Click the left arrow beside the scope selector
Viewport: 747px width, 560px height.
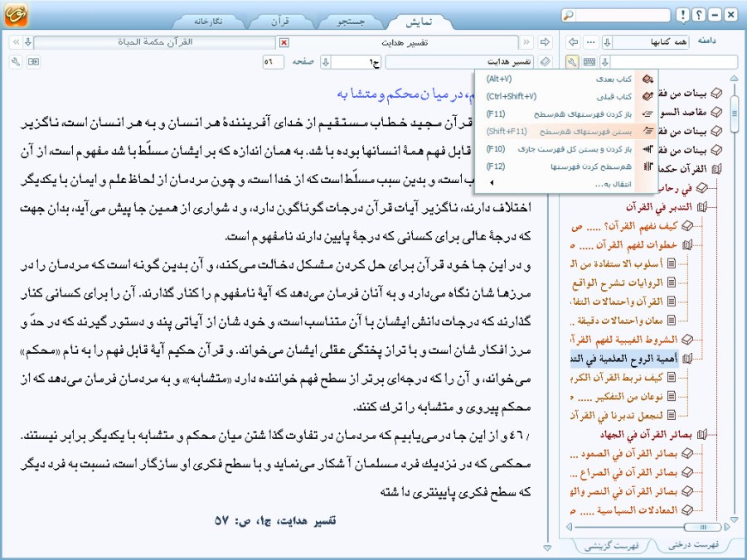click(573, 42)
